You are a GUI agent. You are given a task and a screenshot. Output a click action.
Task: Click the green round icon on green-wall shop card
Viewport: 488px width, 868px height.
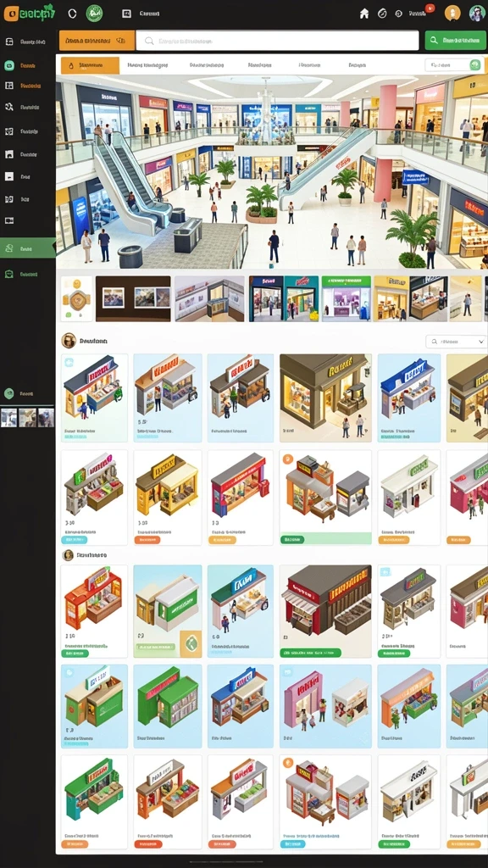(191, 643)
